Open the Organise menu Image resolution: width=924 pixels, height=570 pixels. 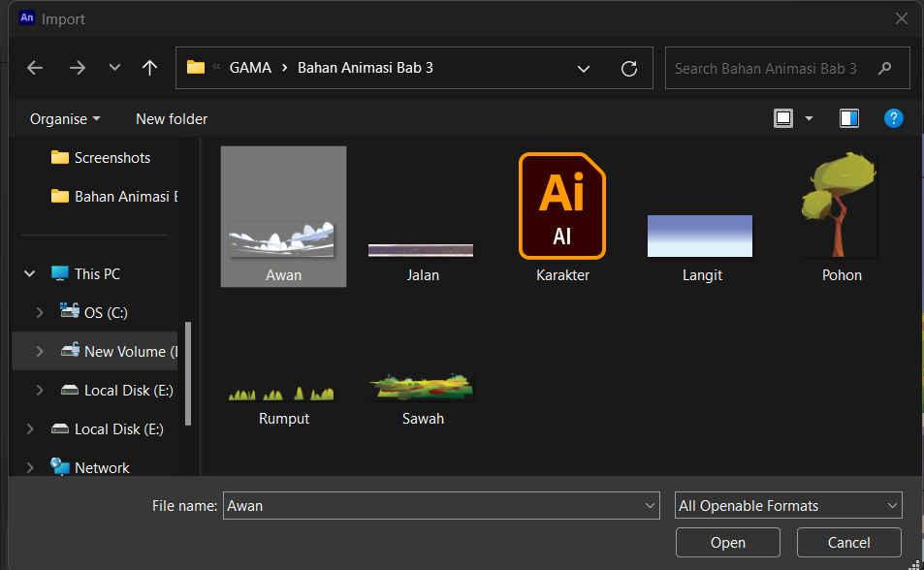coord(65,119)
